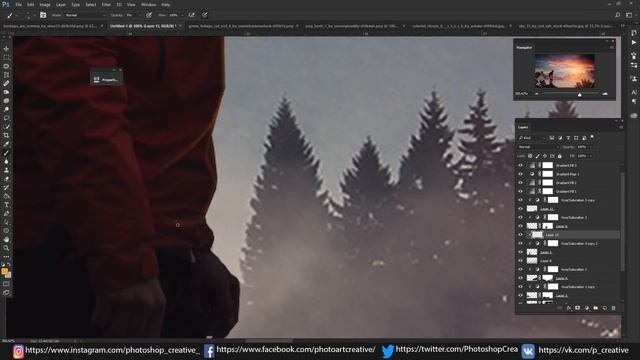The image size is (640, 360).
Task: Lock layer position icon
Action: coord(545,156)
